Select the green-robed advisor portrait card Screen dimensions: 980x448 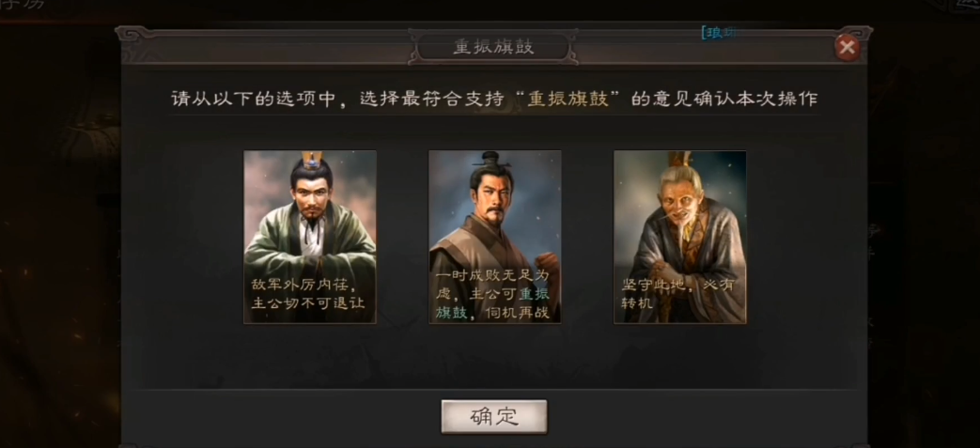(x=310, y=237)
